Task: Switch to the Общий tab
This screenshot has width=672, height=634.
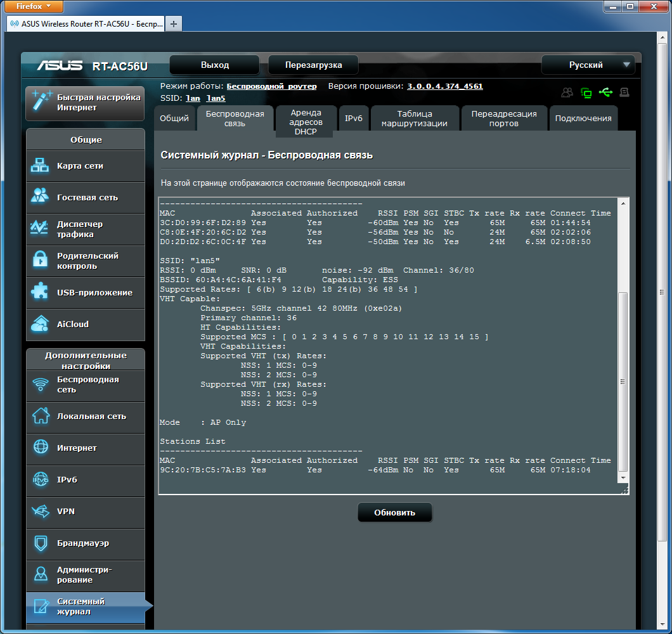Action: (174, 119)
